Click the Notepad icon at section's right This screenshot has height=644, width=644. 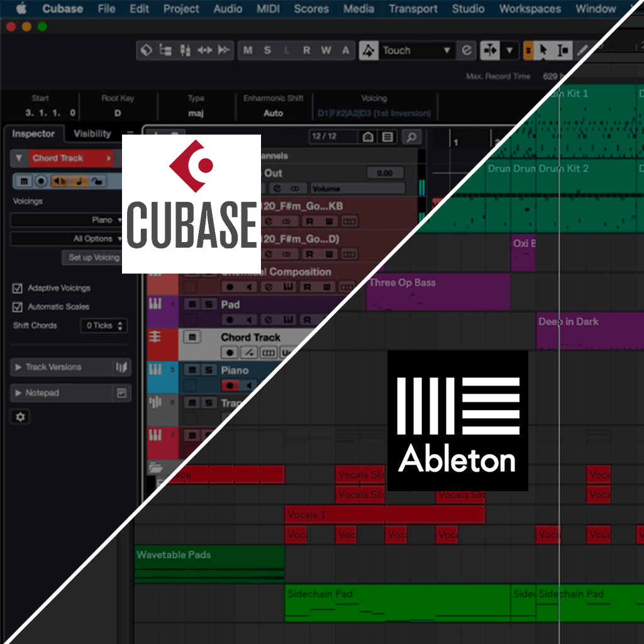(x=121, y=393)
